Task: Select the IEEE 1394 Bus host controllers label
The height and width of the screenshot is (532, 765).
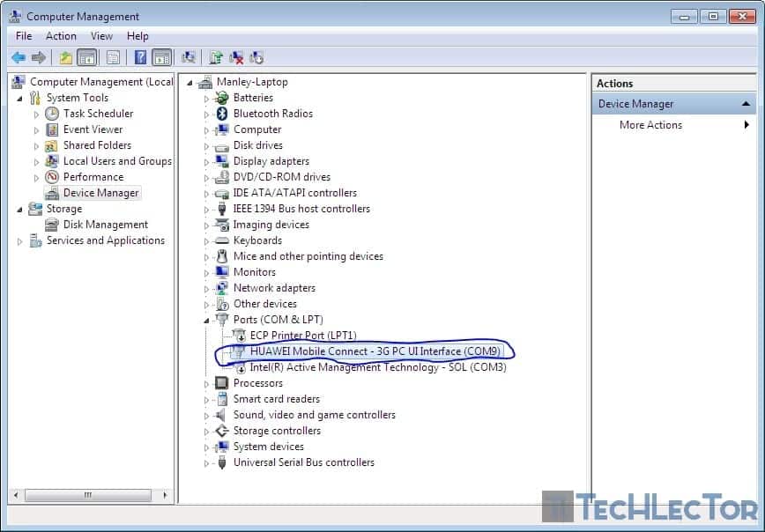Action: tap(301, 209)
